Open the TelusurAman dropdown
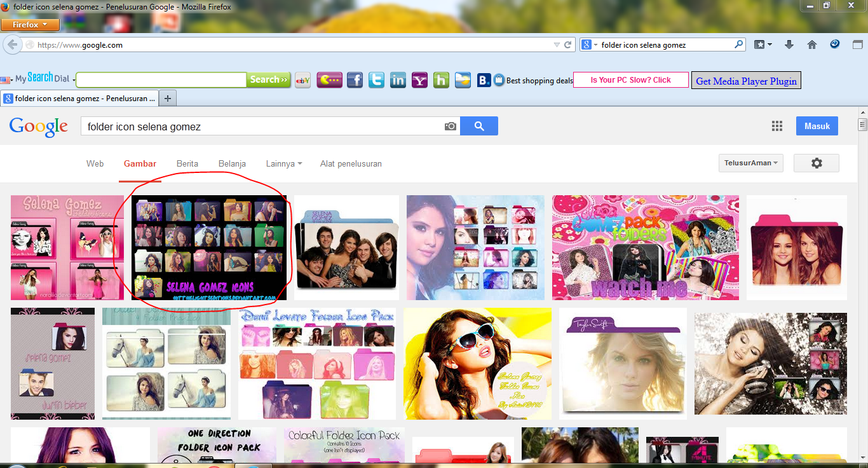868x468 pixels. [x=751, y=163]
